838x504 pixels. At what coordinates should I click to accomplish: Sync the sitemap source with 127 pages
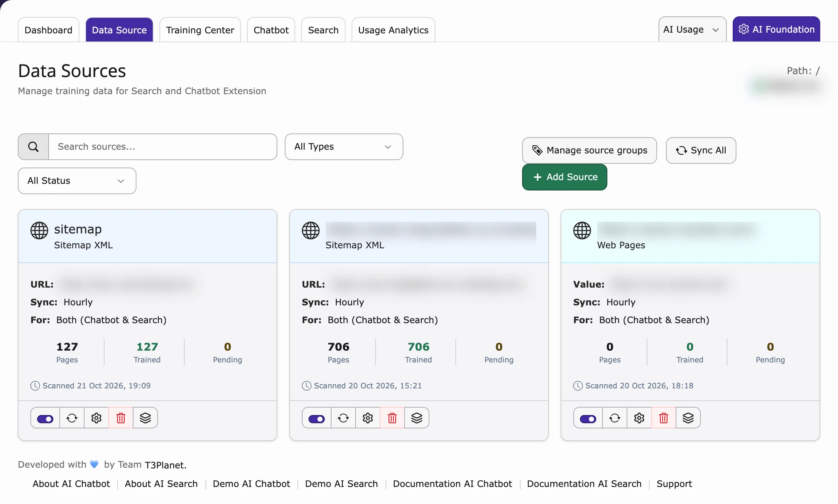pyautogui.click(x=72, y=418)
